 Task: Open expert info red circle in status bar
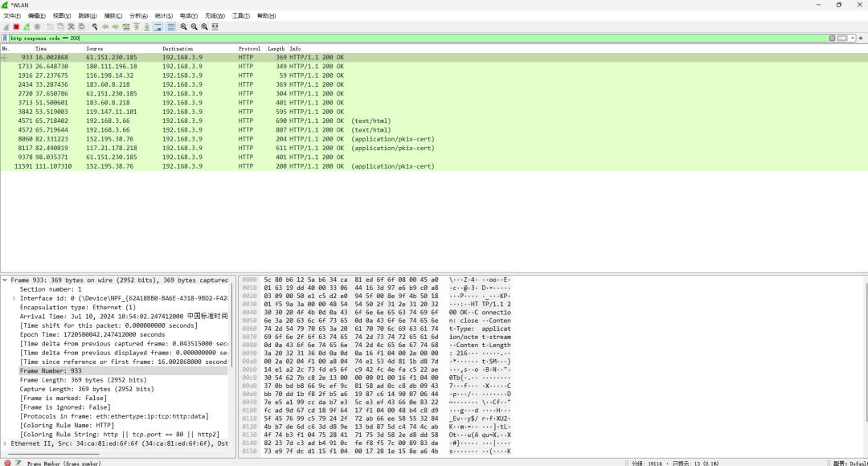[x=7, y=463]
